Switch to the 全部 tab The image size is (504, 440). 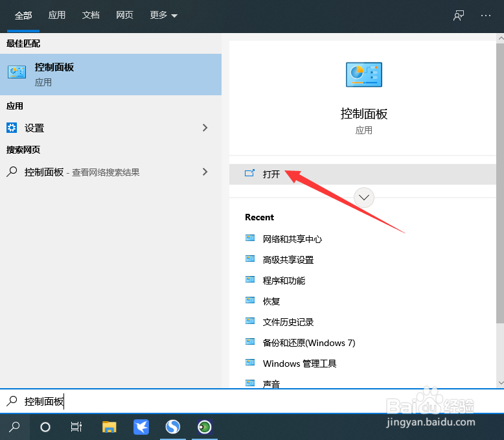tap(23, 15)
